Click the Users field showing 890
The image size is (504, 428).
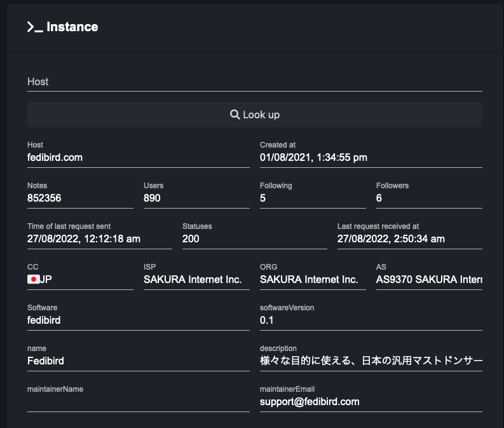(x=196, y=198)
